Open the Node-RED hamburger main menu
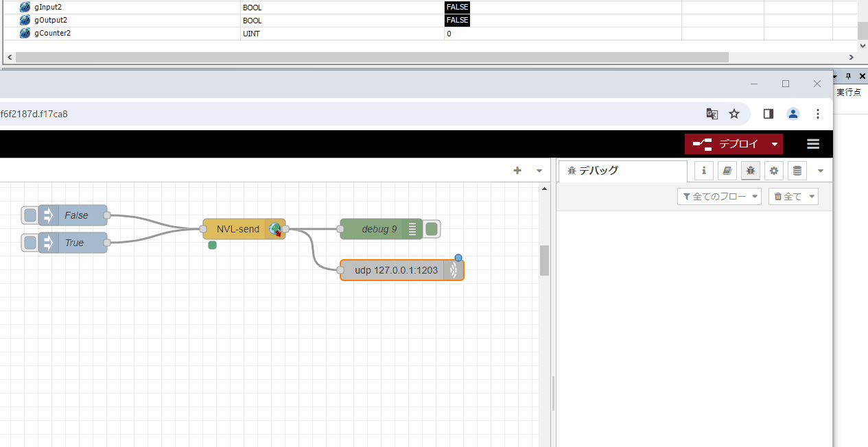The width and height of the screenshot is (868, 447). point(813,144)
